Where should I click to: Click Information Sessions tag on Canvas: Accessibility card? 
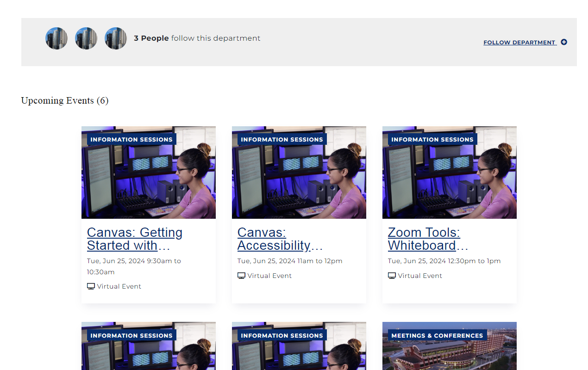click(282, 139)
